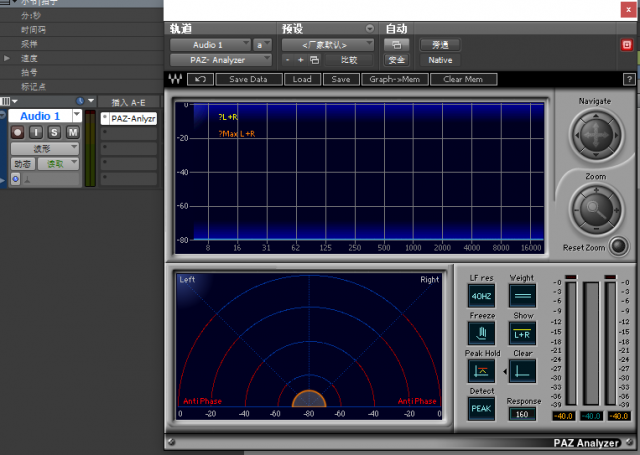Toggle the 比较 compare button
The image size is (640, 455).
[x=349, y=60]
